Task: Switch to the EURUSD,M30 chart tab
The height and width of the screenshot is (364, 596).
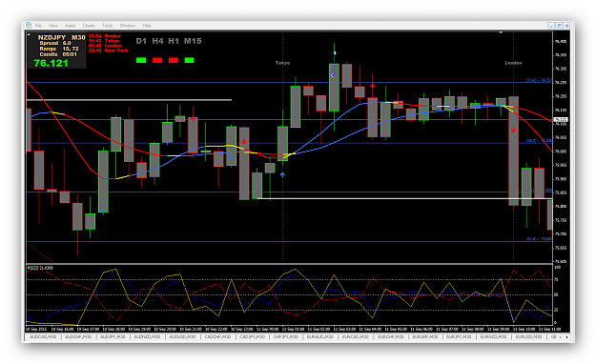Action: [528, 336]
